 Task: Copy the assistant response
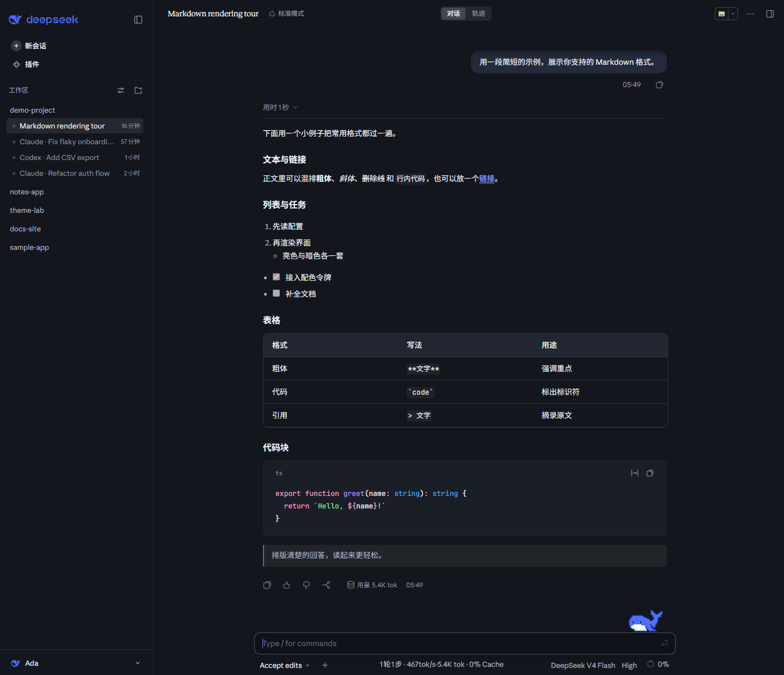click(x=267, y=585)
